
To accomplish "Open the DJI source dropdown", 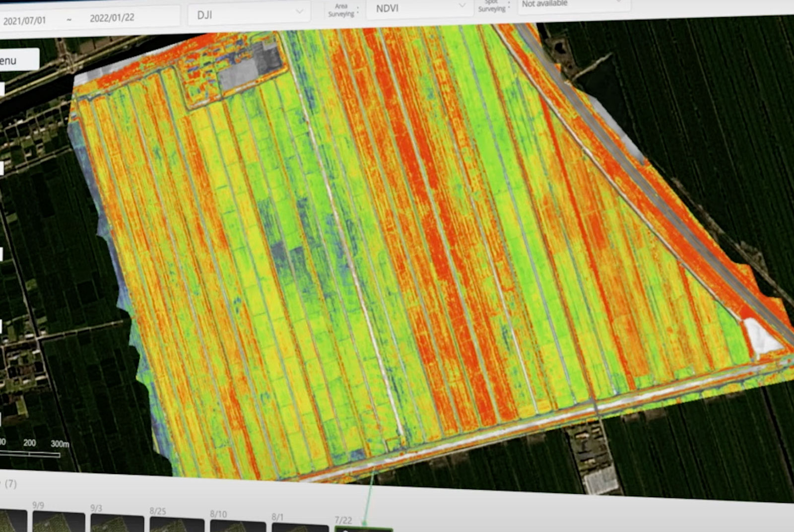I will 249,12.
